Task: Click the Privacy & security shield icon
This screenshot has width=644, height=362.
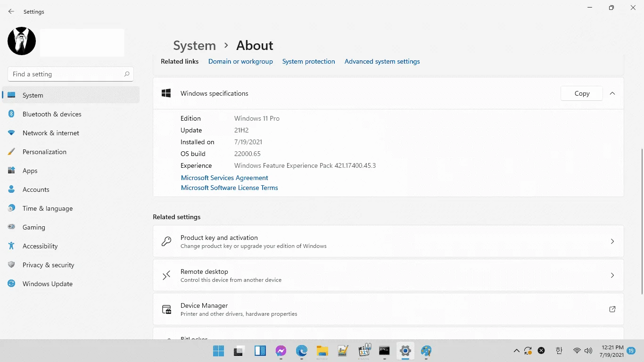Action: [12, 265]
